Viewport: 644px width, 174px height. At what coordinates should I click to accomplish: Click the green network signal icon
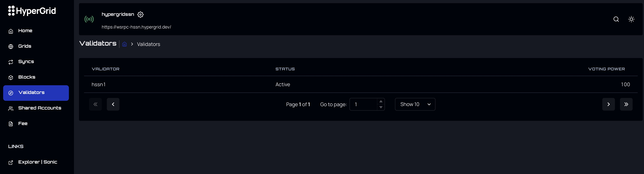click(x=89, y=19)
